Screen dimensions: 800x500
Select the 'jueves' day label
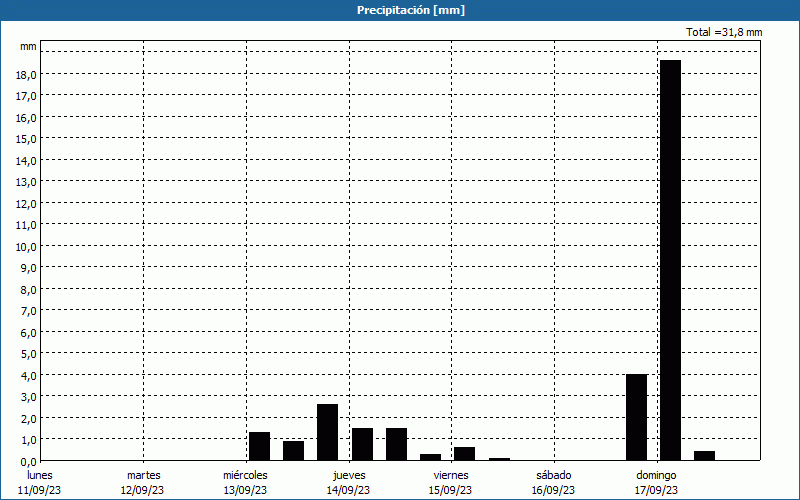point(349,475)
